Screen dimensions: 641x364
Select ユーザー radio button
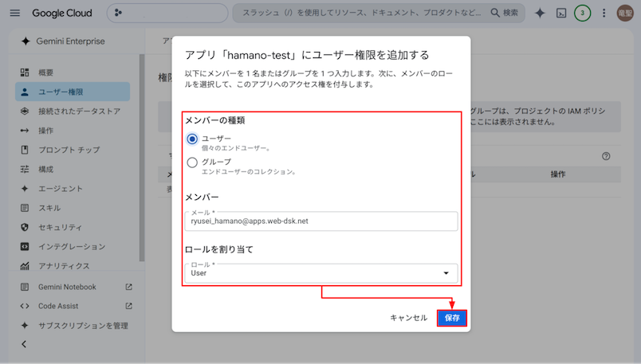pyautogui.click(x=192, y=139)
